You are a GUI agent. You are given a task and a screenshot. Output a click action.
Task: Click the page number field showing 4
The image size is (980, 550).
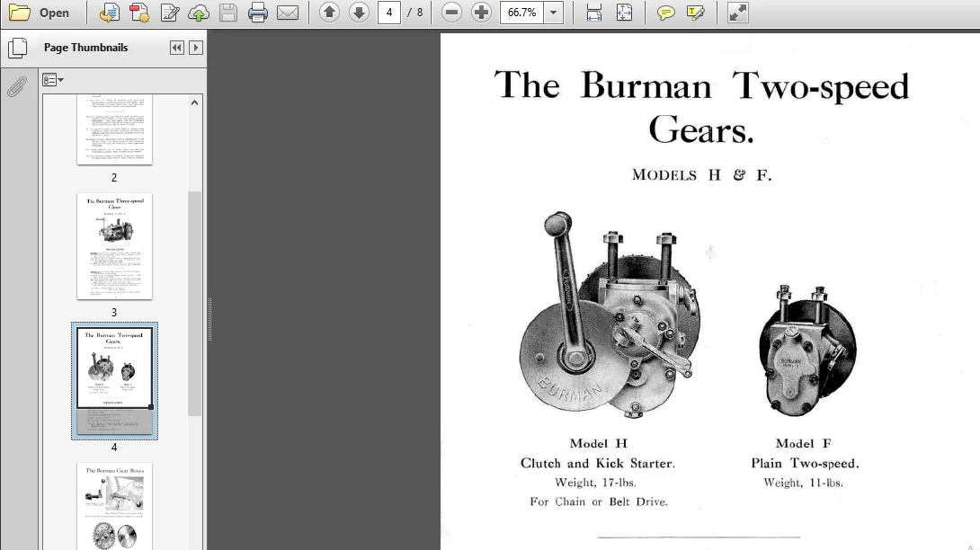click(x=388, y=13)
